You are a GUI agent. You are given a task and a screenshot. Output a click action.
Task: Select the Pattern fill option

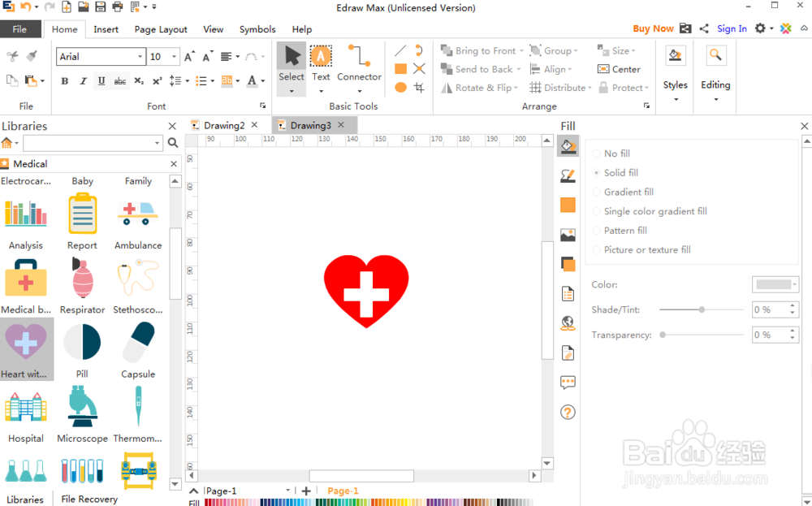coord(620,231)
